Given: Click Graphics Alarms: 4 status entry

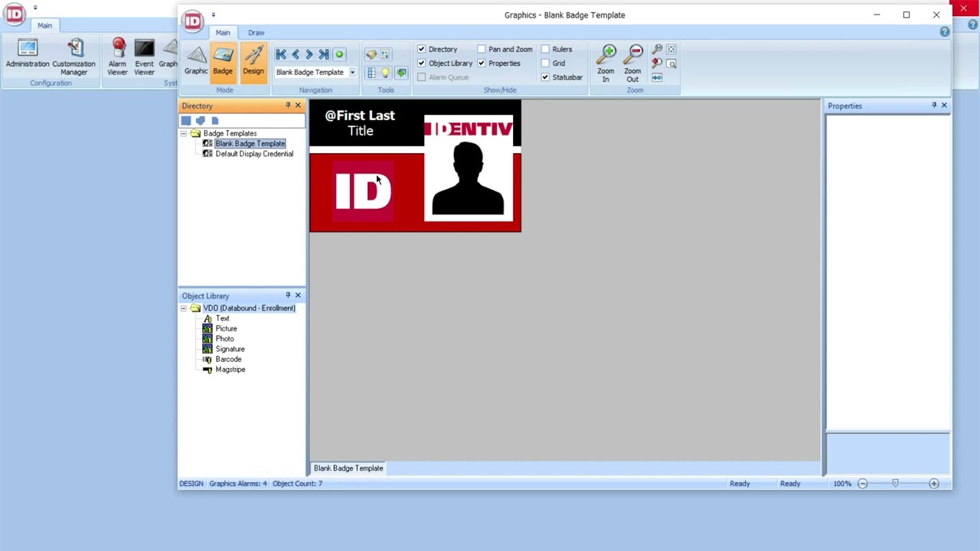Looking at the screenshot, I should click(238, 484).
